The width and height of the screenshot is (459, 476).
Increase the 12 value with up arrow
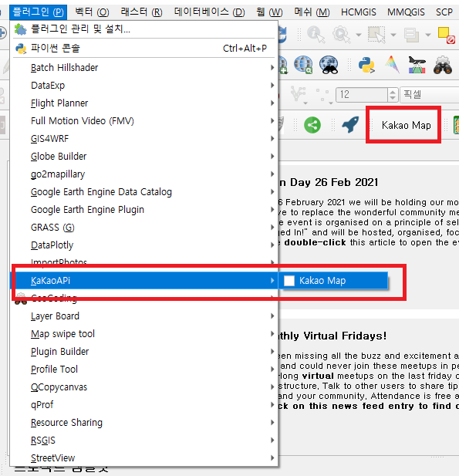(x=393, y=91)
